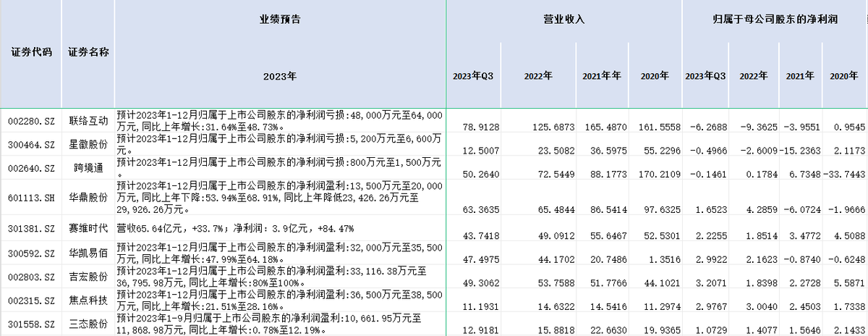Select the 焦点科技 name cell
The width and height of the screenshot is (868, 336).
88,301
